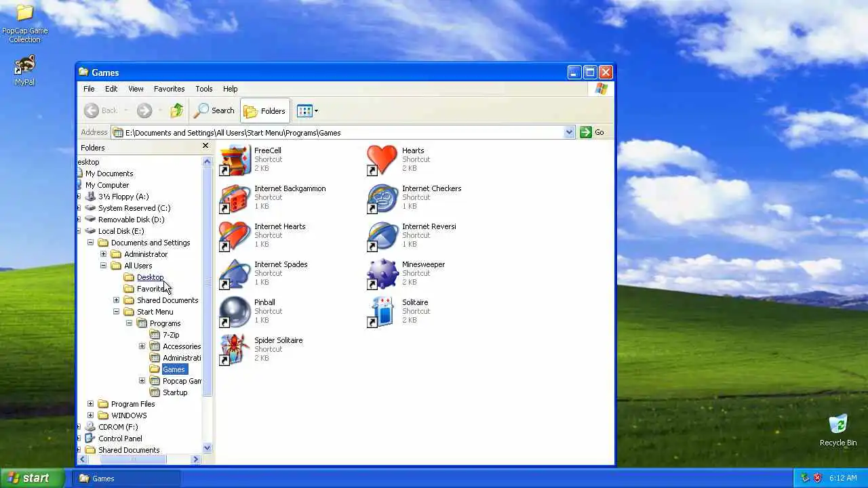Select My Computer in folder tree
Viewport: 868px width, 488px height.
107,185
